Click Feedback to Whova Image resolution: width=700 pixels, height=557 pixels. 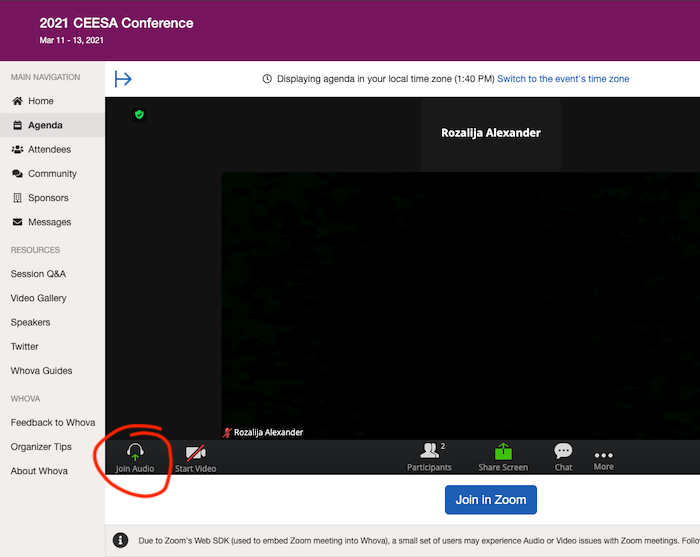(53, 422)
